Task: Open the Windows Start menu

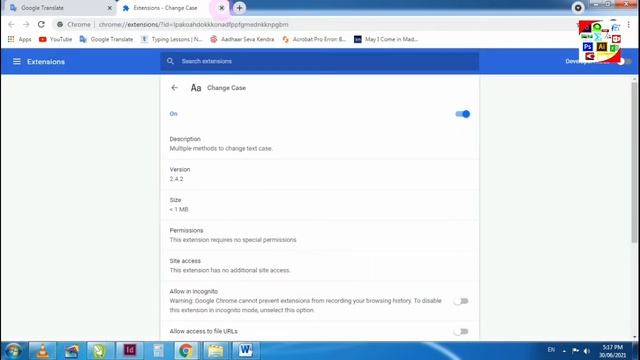Action: [13, 351]
